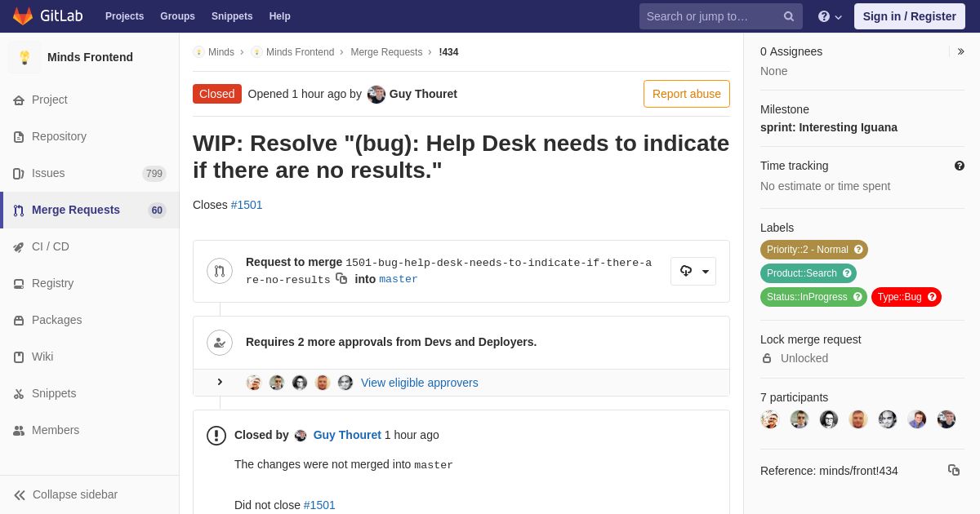Click the closed status exclamation icon
The height and width of the screenshot is (514, 980).
pyautogui.click(x=216, y=436)
